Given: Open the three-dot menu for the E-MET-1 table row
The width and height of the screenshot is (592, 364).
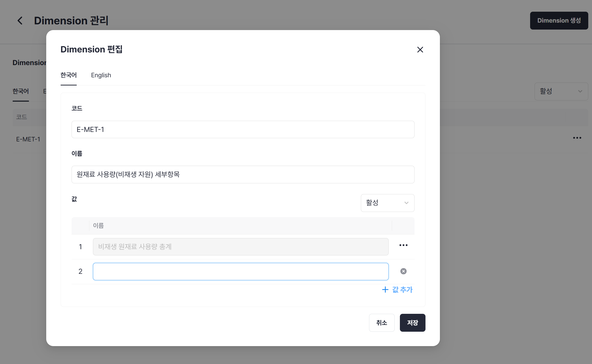Looking at the screenshot, I should pyautogui.click(x=577, y=138).
